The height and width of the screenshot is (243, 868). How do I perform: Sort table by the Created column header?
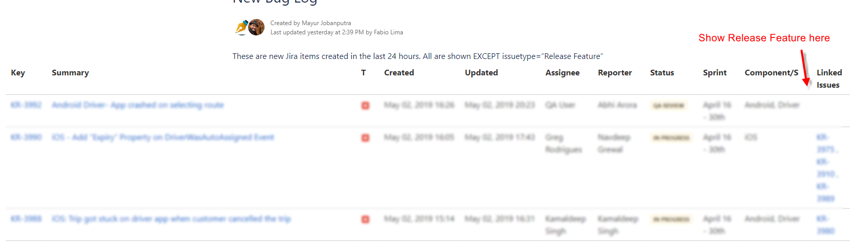[399, 73]
